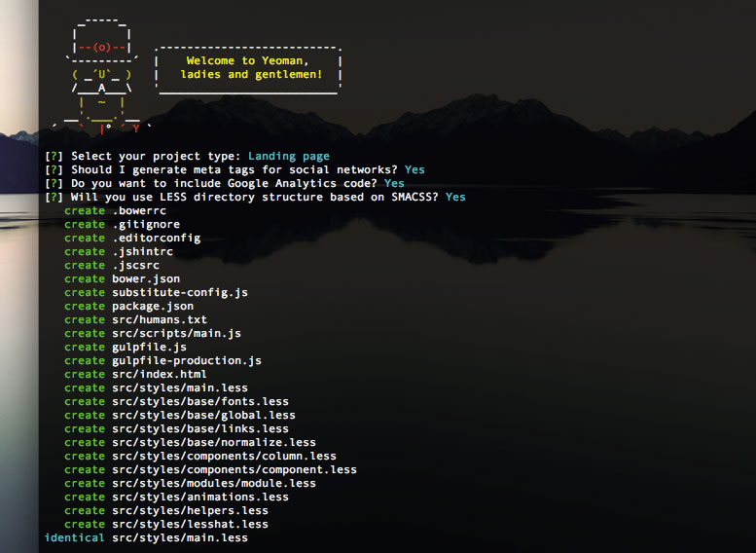Select the src/styles/components/column.less path

224,456
